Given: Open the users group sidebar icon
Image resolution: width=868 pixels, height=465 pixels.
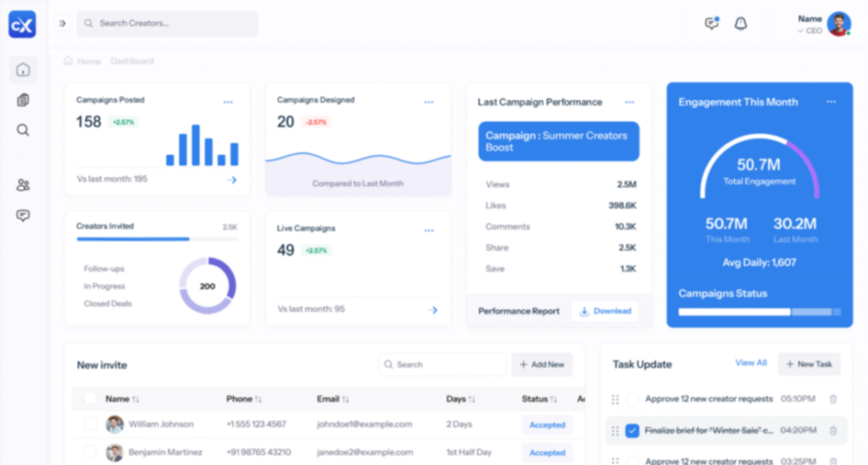Looking at the screenshot, I should (x=23, y=185).
